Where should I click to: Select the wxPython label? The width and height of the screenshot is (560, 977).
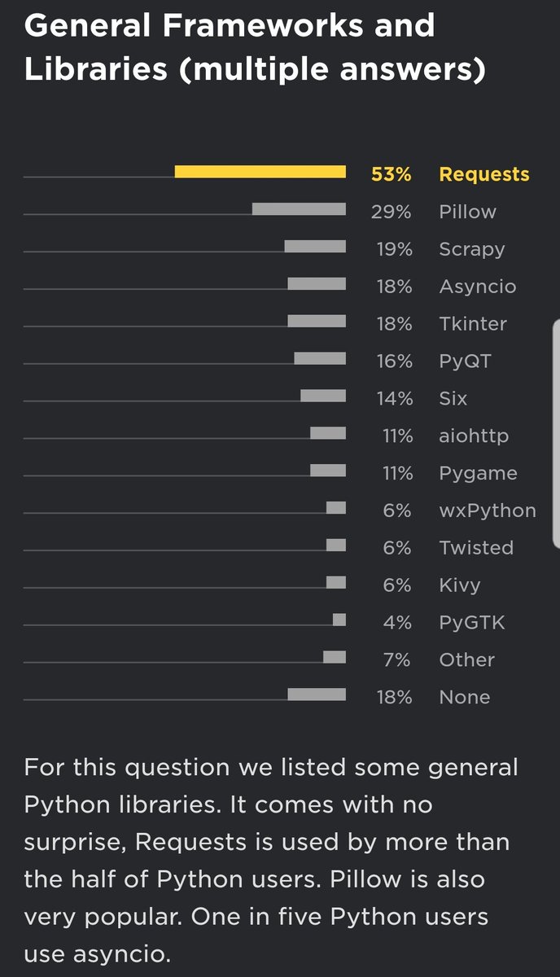488,510
